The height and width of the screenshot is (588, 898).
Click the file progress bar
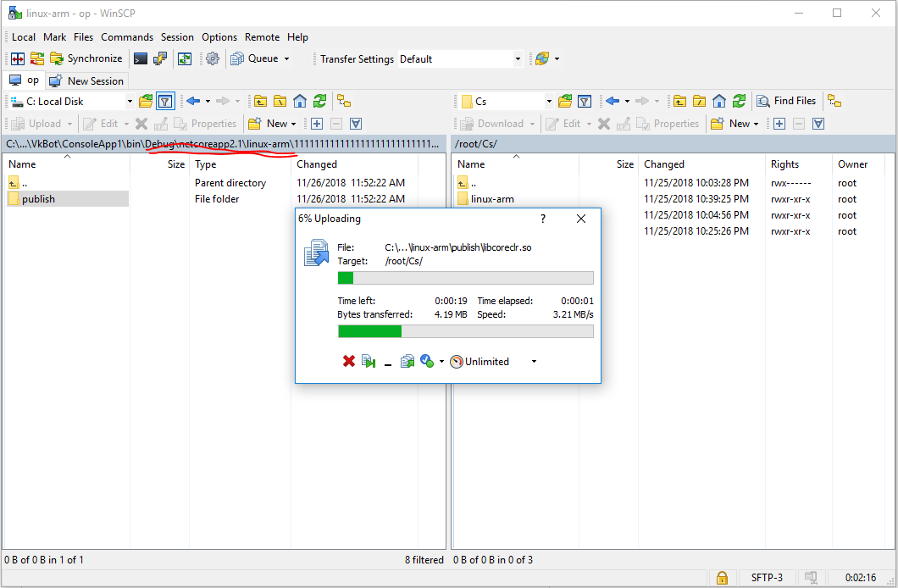point(466,278)
